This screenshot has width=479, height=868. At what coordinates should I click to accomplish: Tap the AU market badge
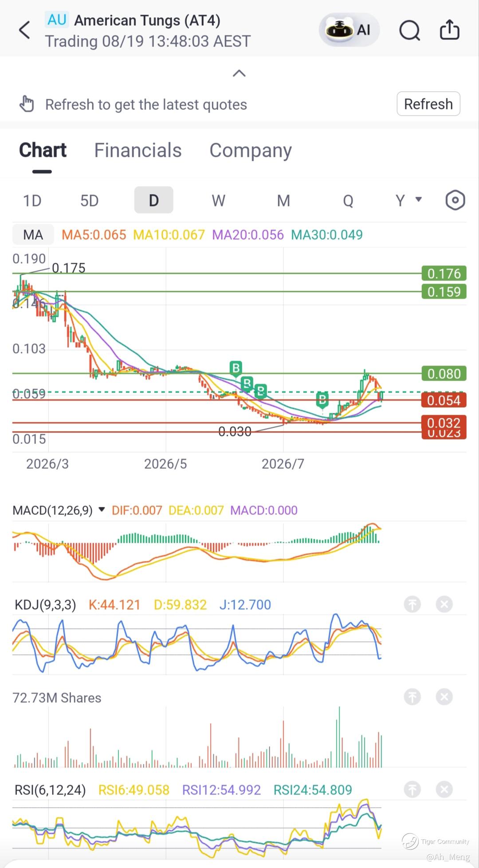coord(57,20)
